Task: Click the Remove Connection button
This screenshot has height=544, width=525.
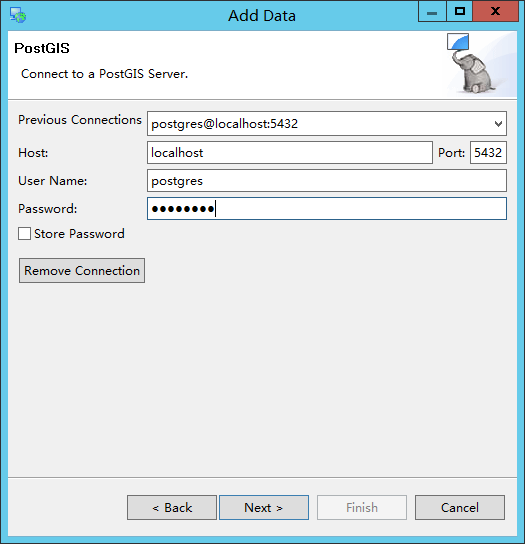Action: [x=82, y=270]
